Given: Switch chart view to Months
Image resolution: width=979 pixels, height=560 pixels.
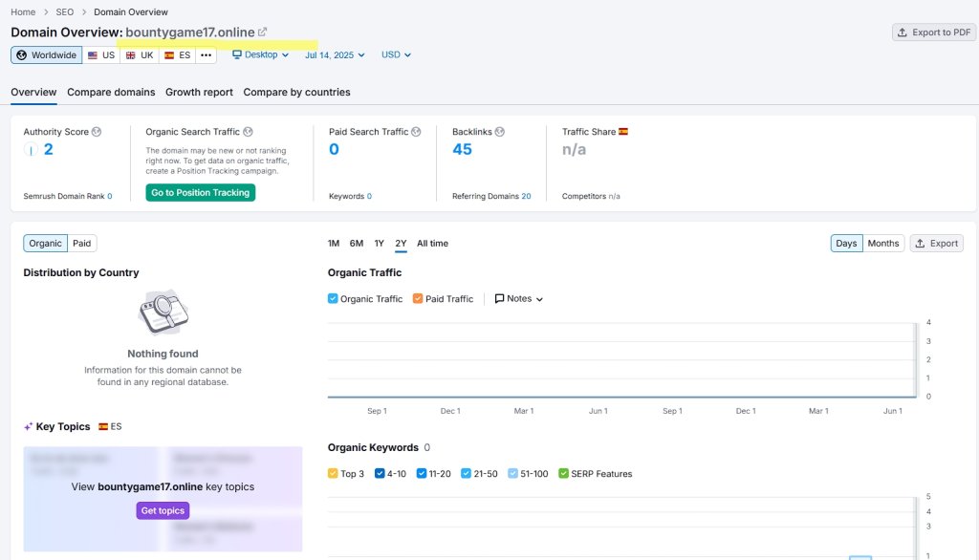Looking at the screenshot, I should 882,244.
